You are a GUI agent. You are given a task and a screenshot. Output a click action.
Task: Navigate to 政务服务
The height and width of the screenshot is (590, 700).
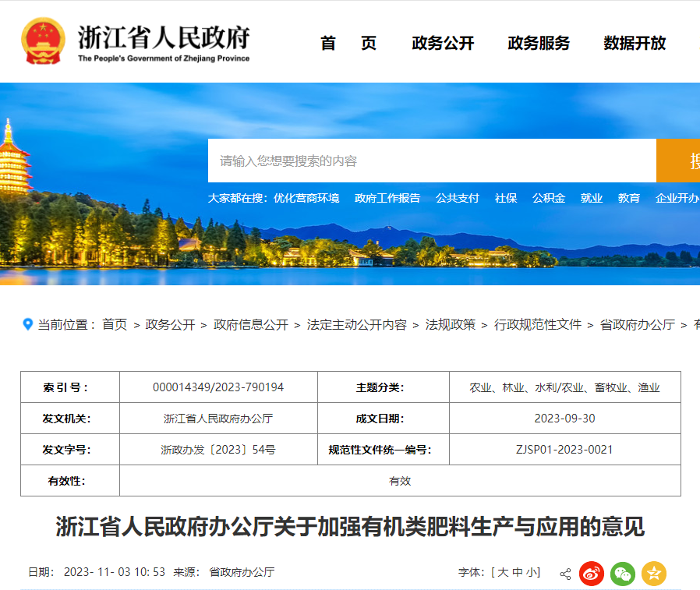pyautogui.click(x=538, y=44)
